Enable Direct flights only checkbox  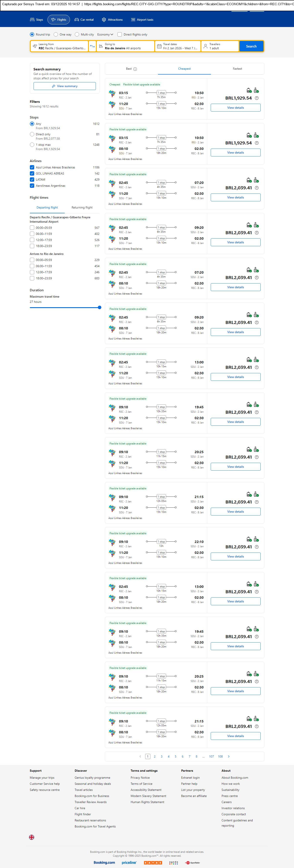pyautogui.click(x=120, y=34)
